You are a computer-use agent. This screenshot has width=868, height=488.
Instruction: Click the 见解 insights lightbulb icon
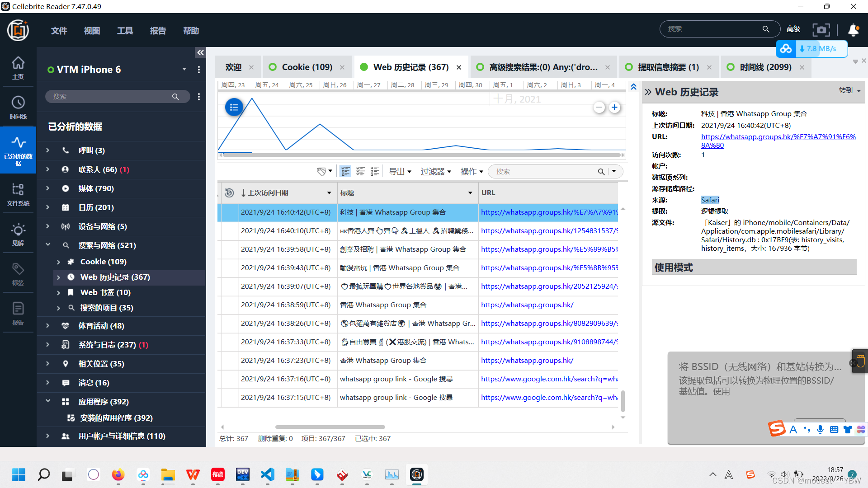[18, 234]
